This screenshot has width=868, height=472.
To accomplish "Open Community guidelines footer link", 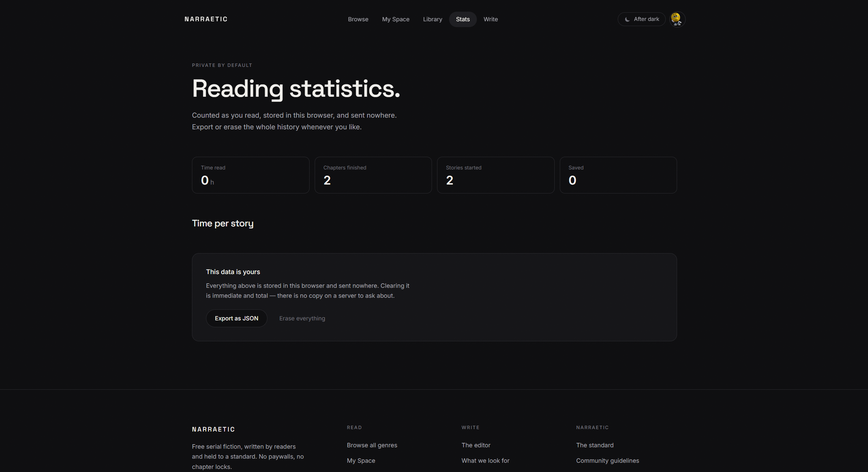I will tap(607, 461).
